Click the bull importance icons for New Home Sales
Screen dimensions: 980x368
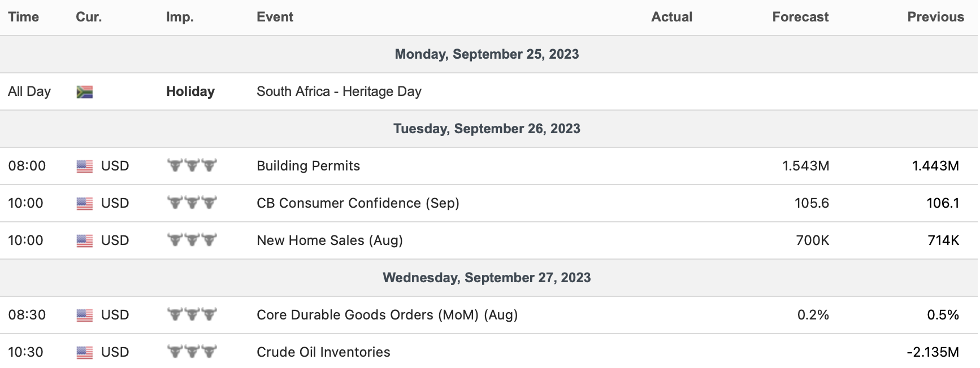[x=192, y=240]
